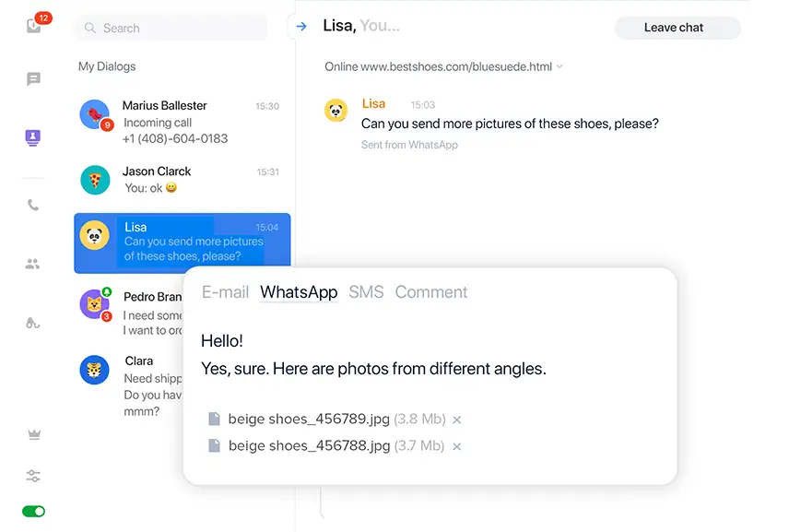Open Marius Ballester's dialog
Image resolution: width=789 pixels, height=532 pixels.
(183, 122)
